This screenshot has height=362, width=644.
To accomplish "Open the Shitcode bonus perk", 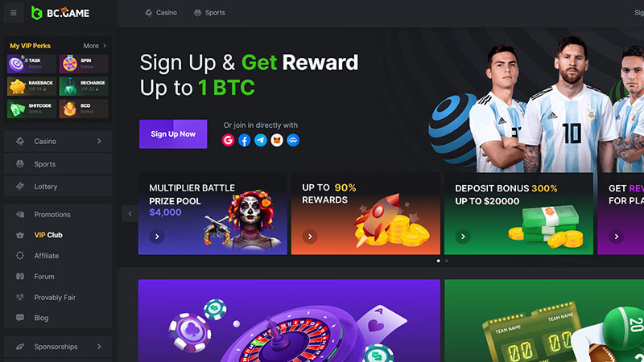I will 31,109.
